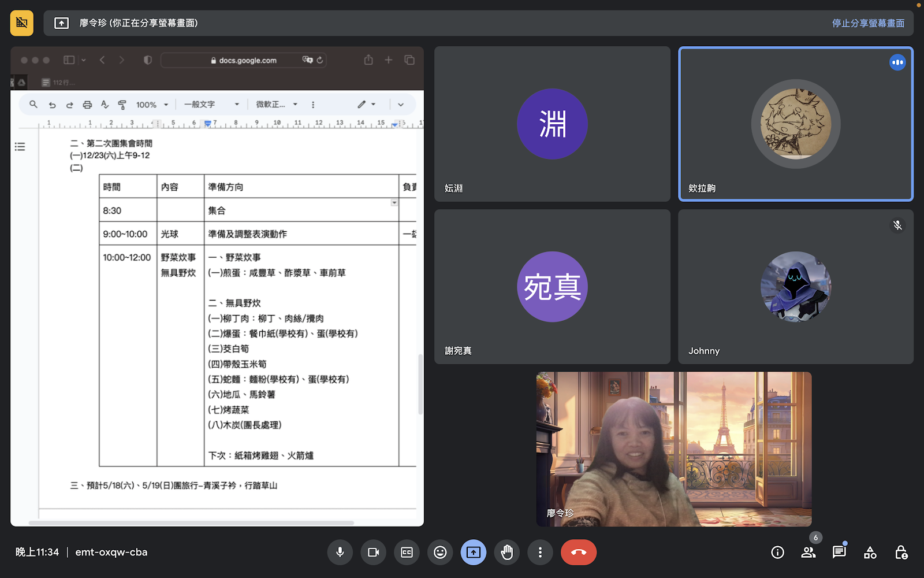
Task: Click the pinned Drive tab icon
Action: (21, 83)
